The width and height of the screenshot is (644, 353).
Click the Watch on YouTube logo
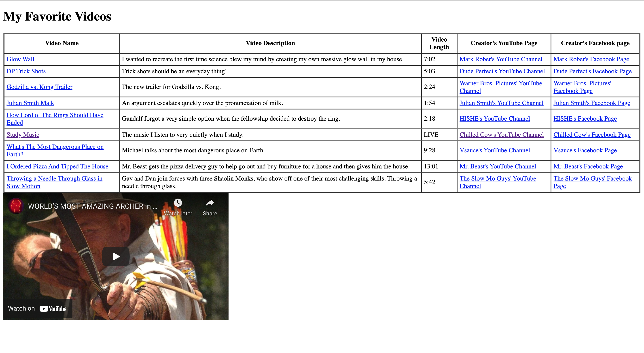pos(53,309)
